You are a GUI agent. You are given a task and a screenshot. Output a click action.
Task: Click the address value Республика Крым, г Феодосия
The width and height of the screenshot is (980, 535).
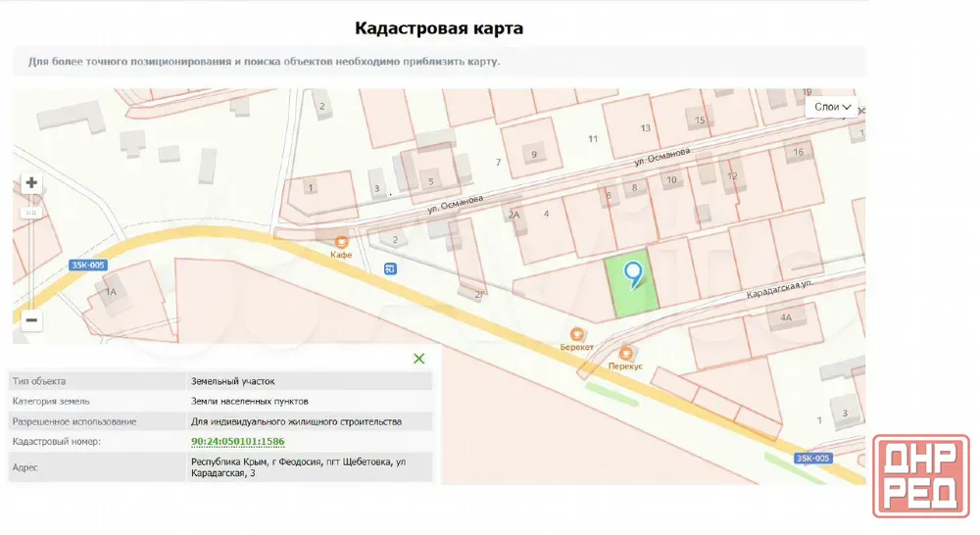[x=298, y=466]
